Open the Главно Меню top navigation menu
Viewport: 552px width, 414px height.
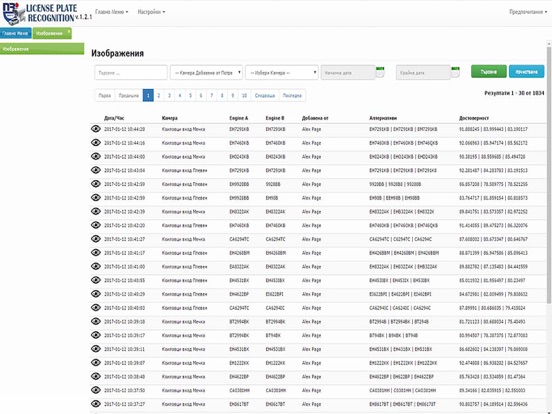112,12
